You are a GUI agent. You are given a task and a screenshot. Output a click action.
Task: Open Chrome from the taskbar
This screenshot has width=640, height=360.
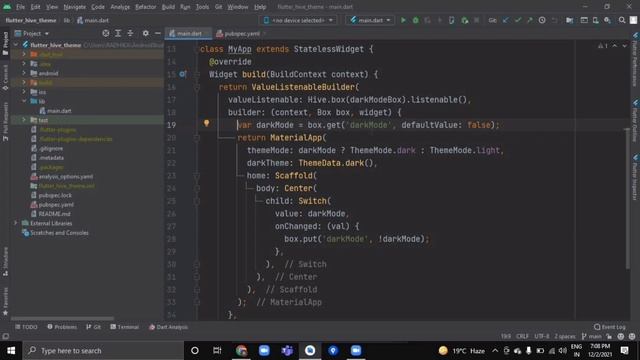tap(241, 351)
